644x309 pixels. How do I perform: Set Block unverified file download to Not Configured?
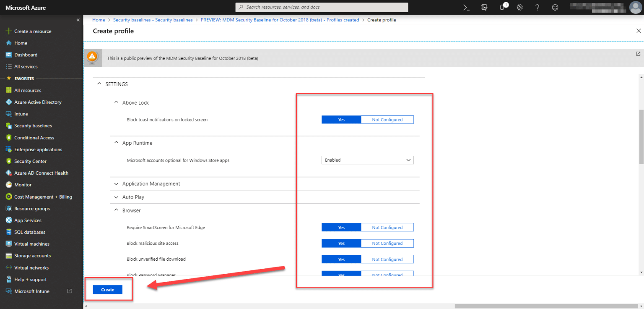coord(387,259)
